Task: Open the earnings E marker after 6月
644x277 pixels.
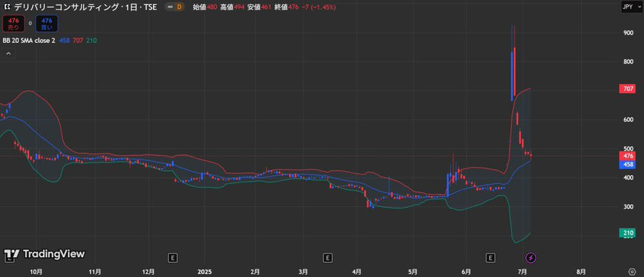Action: coord(490,258)
